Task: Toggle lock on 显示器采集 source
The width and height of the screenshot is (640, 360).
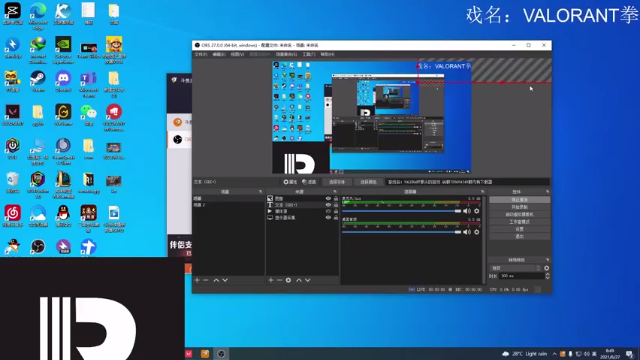Action: point(336,218)
